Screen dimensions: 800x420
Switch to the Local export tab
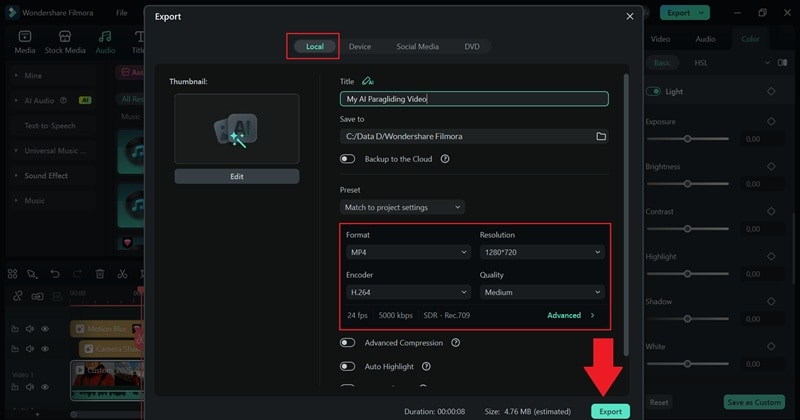[x=315, y=46]
